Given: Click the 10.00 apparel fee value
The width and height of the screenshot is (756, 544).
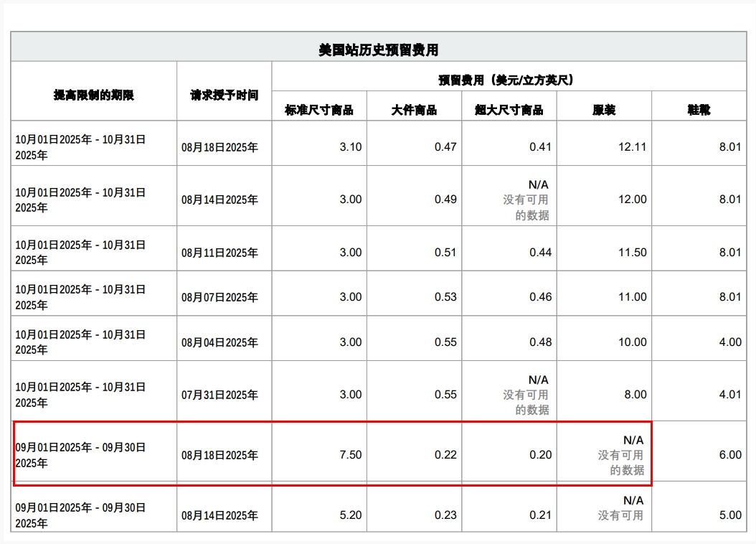Looking at the screenshot, I should click(x=633, y=342).
